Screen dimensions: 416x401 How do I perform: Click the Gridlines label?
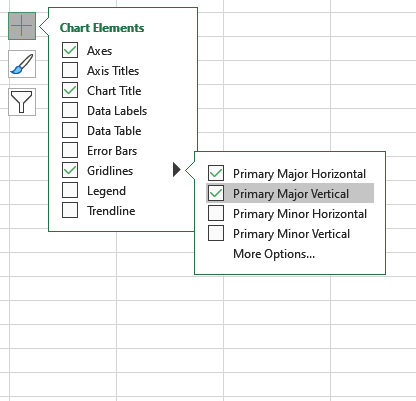110,171
